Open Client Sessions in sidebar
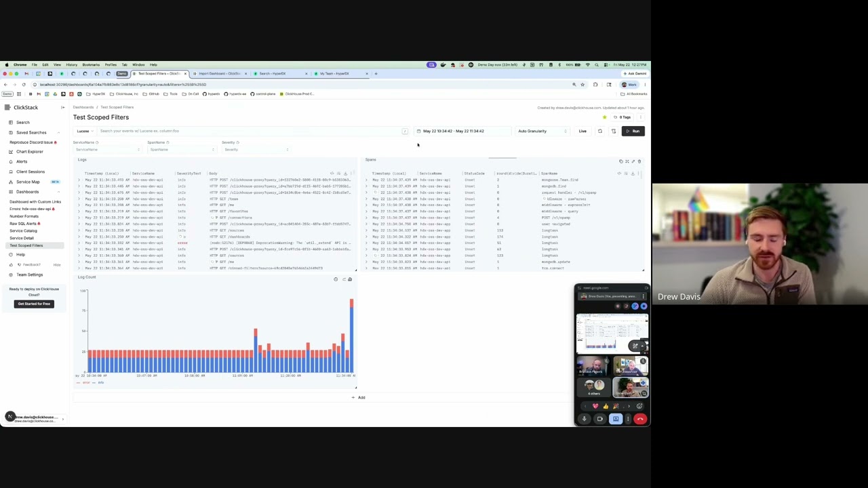The width and height of the screenshot is (868, 488). 30,171
